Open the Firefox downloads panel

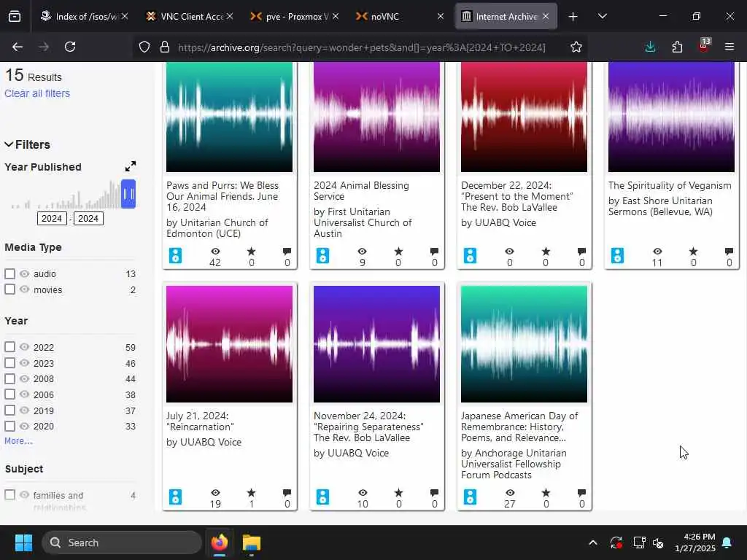point(650,47)
